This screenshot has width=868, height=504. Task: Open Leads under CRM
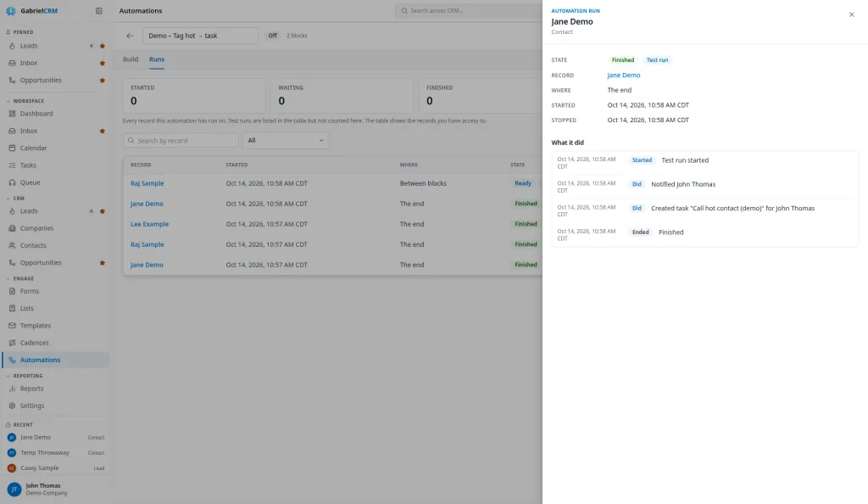coord(29,211)
